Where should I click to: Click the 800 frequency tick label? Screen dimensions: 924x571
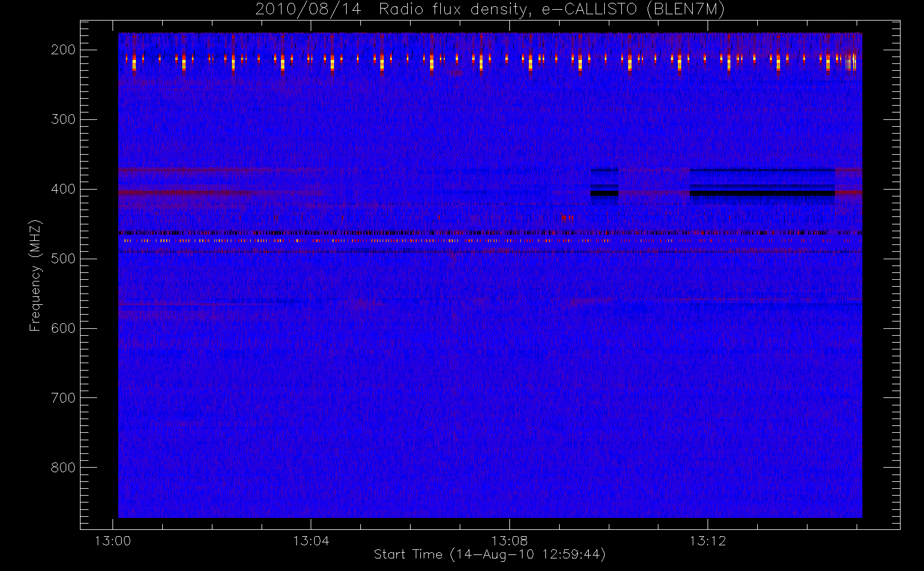63,468
